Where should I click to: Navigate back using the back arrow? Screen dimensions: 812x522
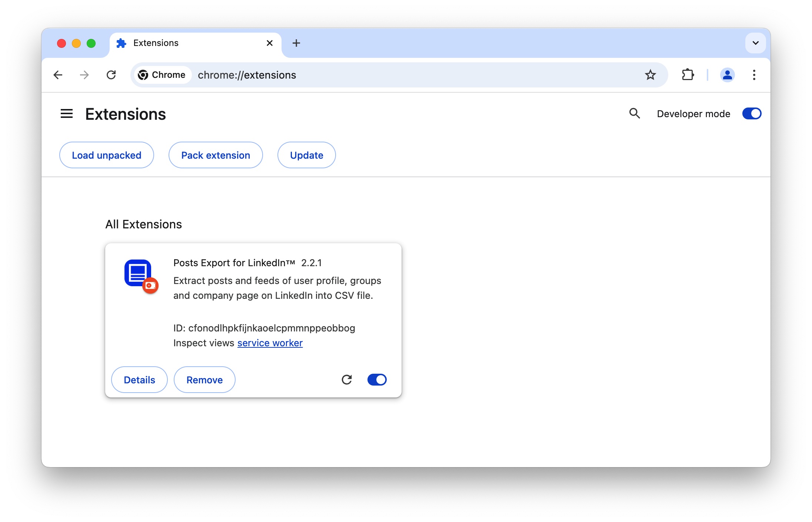[x=58, y=75]
